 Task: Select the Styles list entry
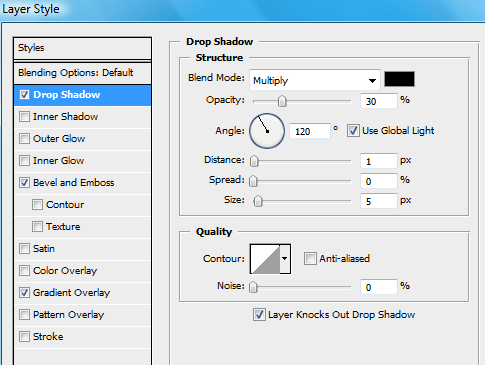pyautogui.click(x=82, y=48)
